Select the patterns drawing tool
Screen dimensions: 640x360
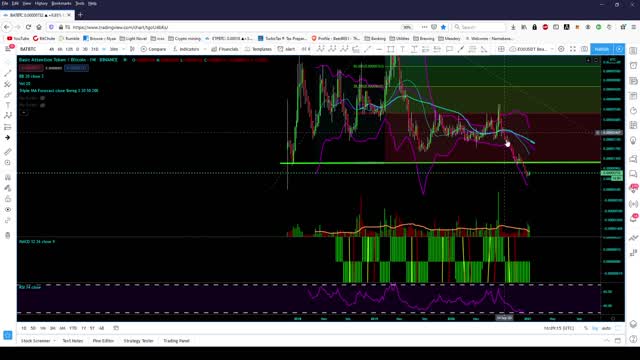8,116
